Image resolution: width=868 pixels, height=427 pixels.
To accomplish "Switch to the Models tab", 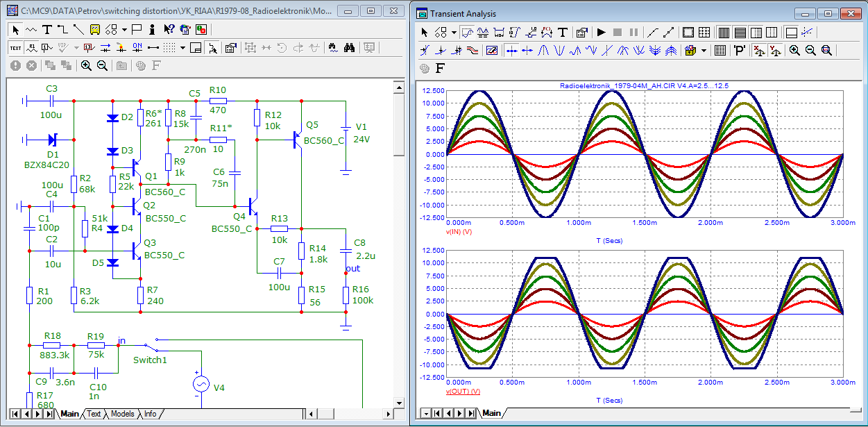I will coord(123,414).
